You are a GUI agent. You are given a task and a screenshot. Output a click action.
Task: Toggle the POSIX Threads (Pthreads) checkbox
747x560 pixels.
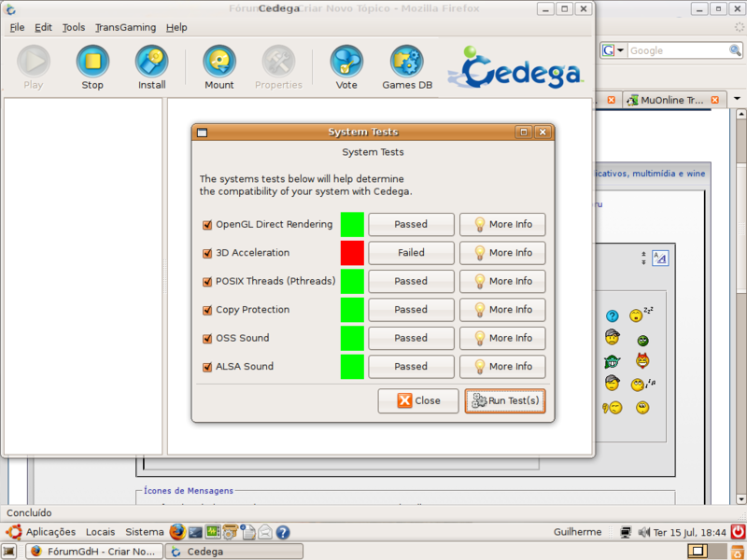click(207, 282)
